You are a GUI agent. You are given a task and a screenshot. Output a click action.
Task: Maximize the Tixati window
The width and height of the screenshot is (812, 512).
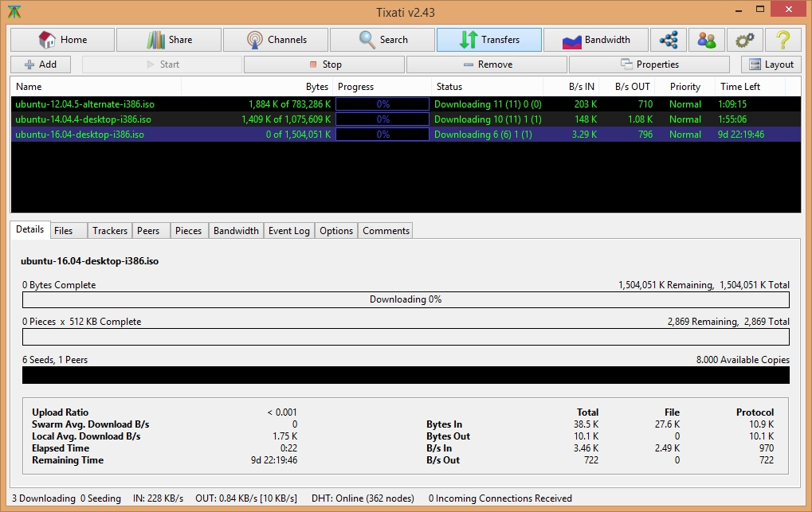click(x=759, y=10)
